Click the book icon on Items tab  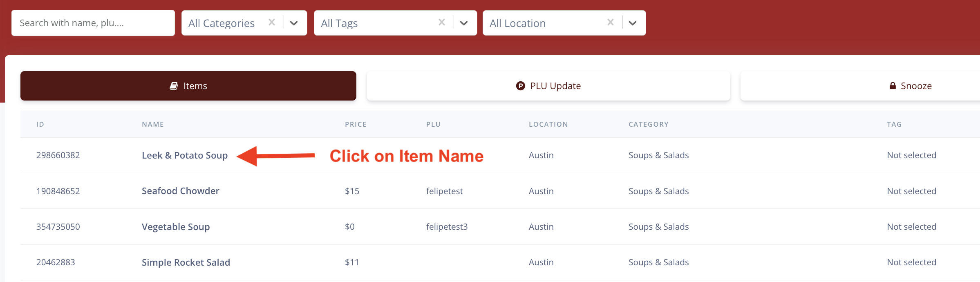(x=174, y=86)
